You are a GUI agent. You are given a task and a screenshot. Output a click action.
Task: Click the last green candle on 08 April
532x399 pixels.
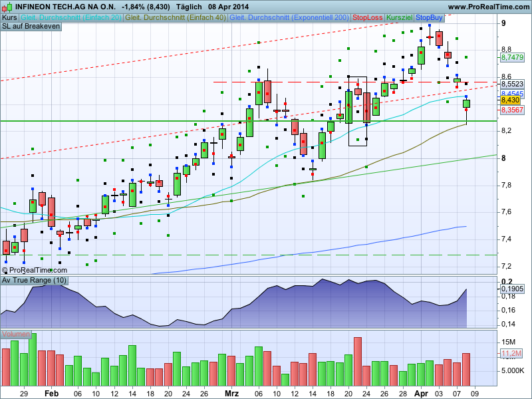coord(467,104)
